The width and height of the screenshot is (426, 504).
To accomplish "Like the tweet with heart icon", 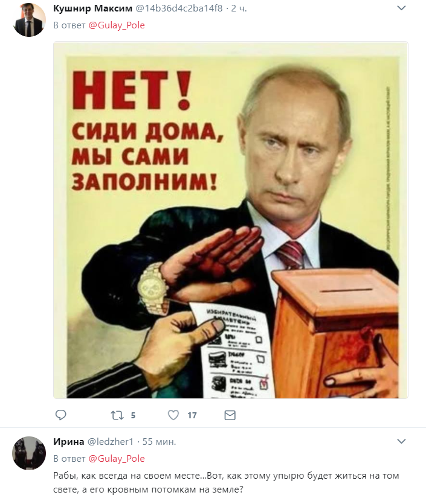I will (173, 415).
